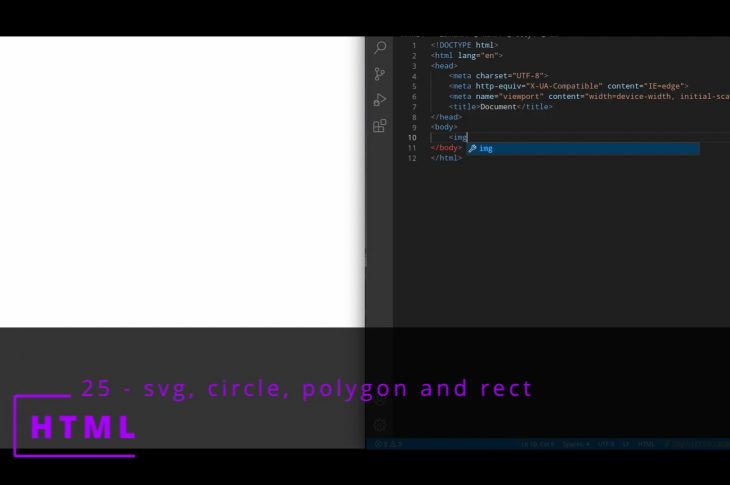Click the Spaces: 4 indentation setting
Viewport: 730px width, 485px height.
tap(576, 443)
